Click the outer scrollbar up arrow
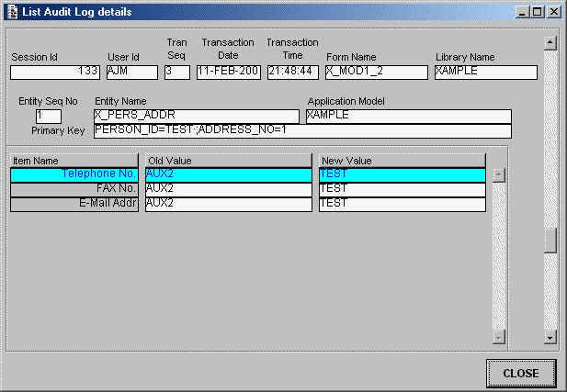The height and width of the screenshot is (392, 567). (550, 42)
